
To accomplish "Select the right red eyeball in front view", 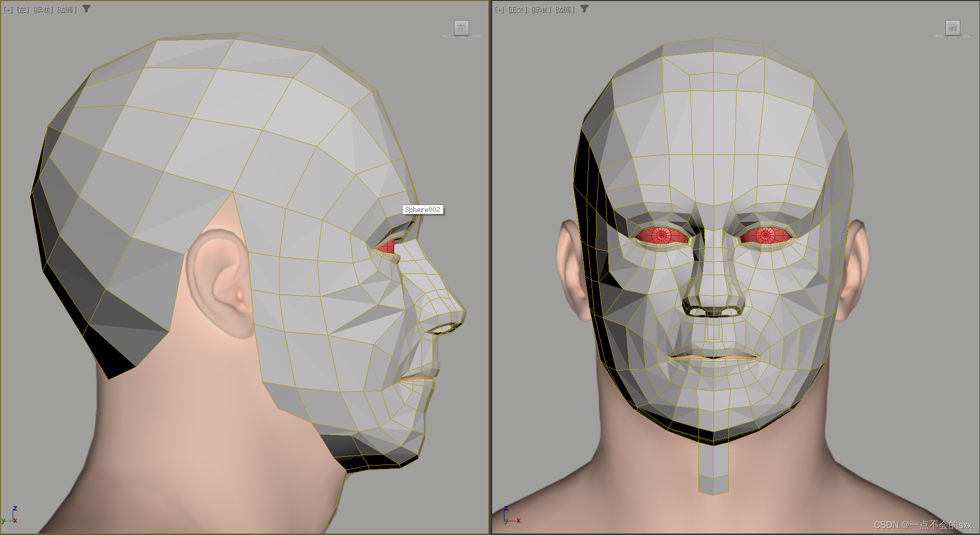I will [x=765, y=235].
